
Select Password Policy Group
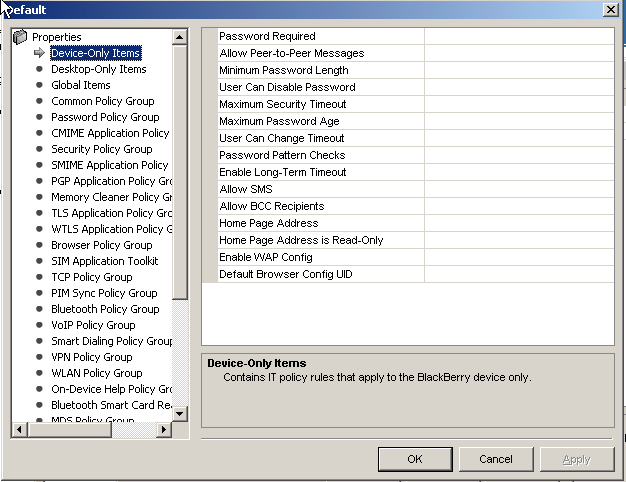tap(105, 117)
